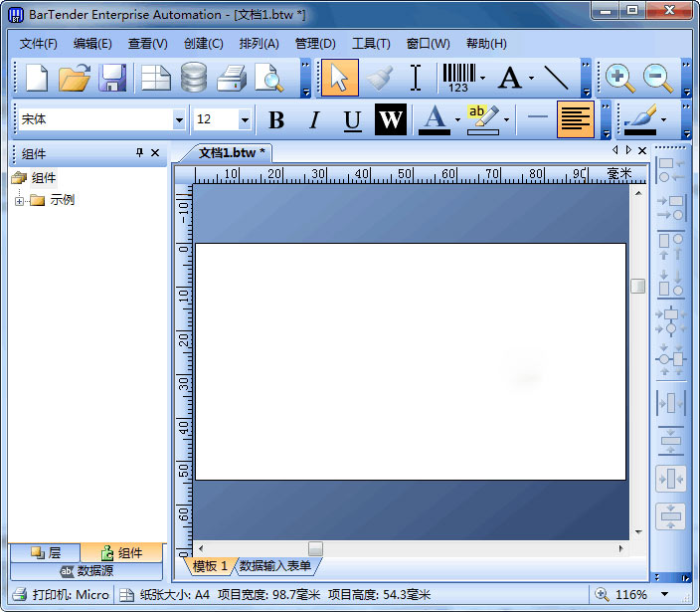
Task: Insert a barcode object
Action: click(x=459, y=78)
